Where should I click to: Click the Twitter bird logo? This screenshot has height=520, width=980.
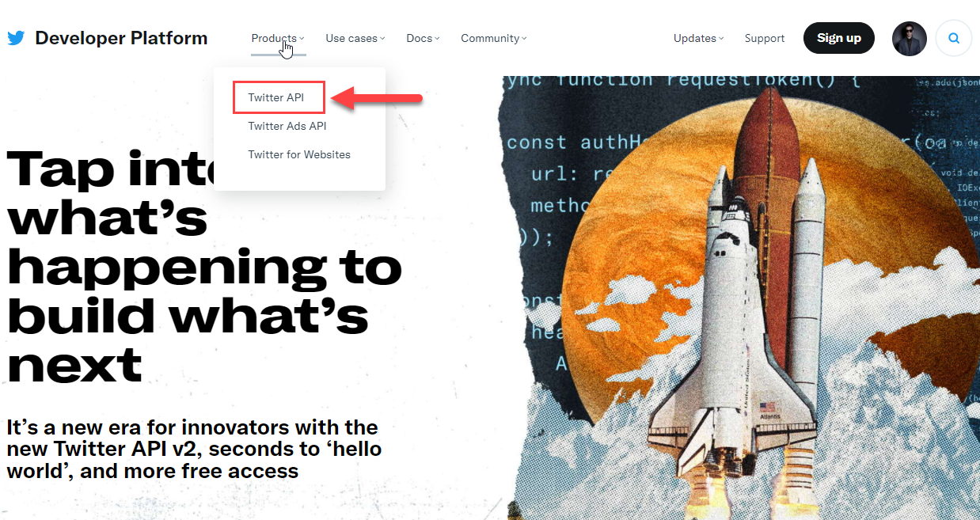[x=16, y=38]
